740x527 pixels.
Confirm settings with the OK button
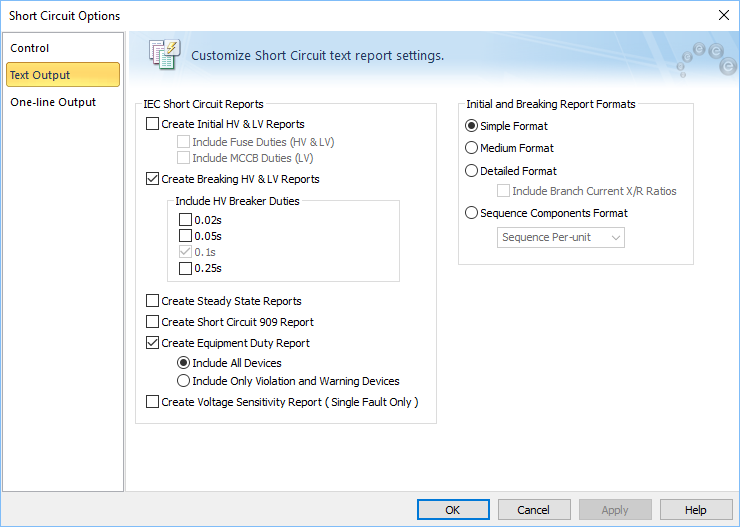(x=453, y=510)
